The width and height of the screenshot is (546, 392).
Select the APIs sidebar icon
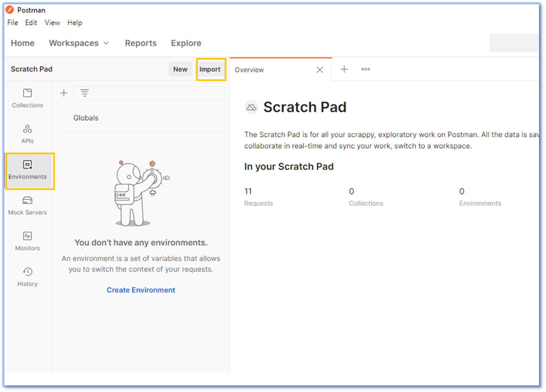[27, 133]
